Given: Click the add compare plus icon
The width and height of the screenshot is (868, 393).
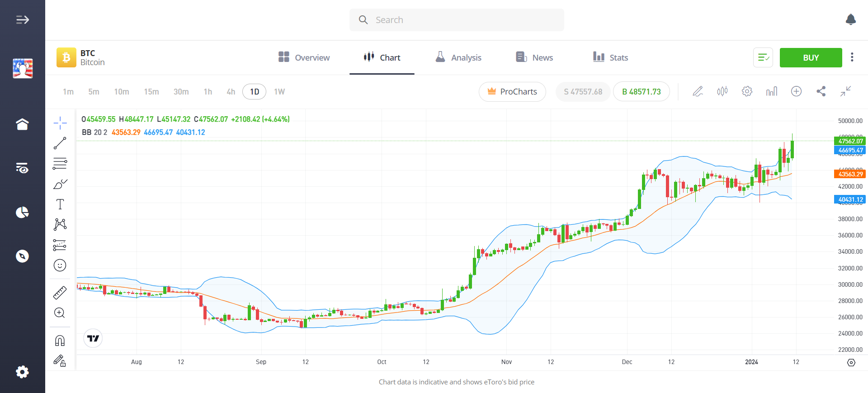Looking at the screenshot, I should [x=796, y=91].
